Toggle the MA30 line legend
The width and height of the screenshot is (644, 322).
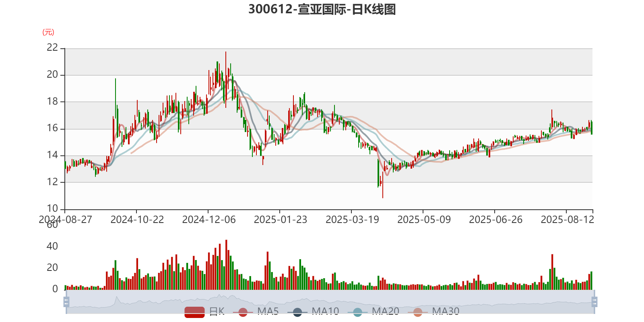point(433,312)
